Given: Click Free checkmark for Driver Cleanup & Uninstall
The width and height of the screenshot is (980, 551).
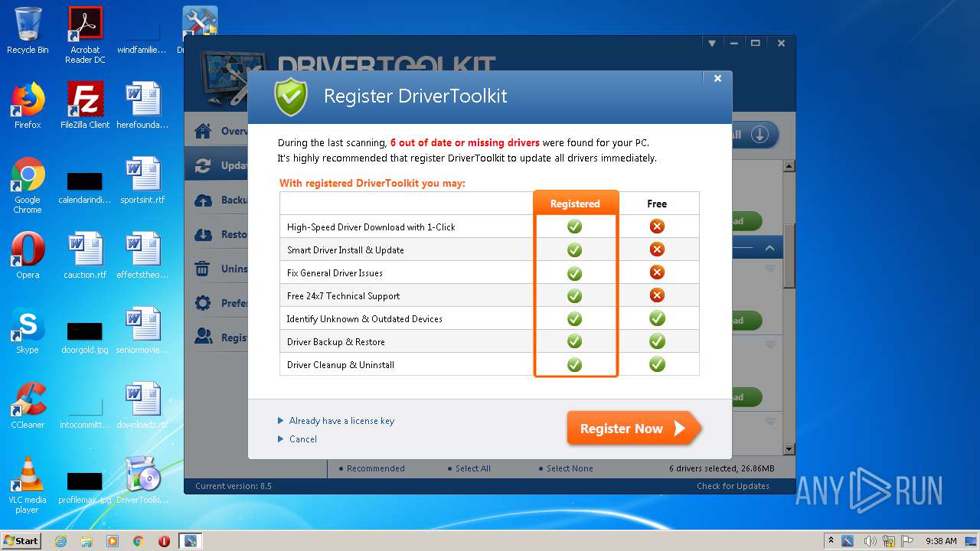Looking at the screenshot, I should point(657,364).
